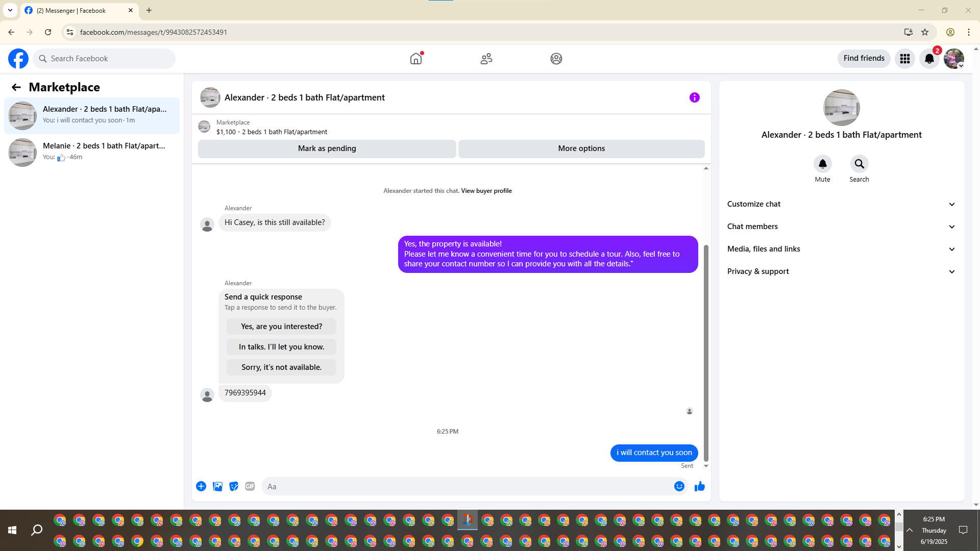Search in conversation magnifier icon
This screenshot has width=980, height=551.
click(860, 164)
